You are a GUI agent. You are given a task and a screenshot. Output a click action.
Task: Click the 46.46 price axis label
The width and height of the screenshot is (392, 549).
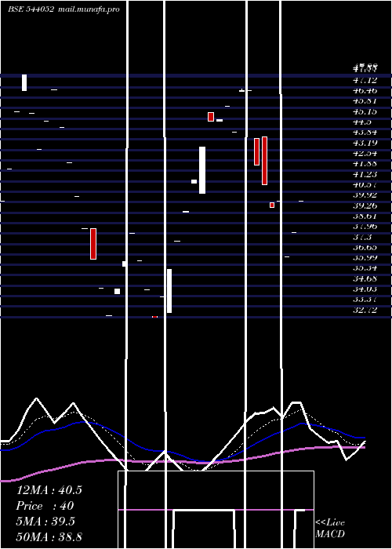(x=365, y=91)
